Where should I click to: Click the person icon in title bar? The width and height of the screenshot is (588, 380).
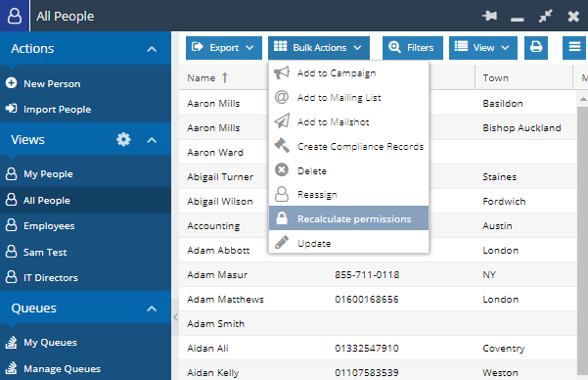15,16
